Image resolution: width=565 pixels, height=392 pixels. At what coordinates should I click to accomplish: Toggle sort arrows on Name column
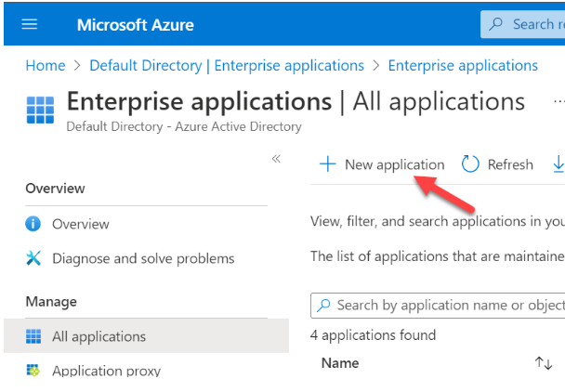[x=544, y=363]
